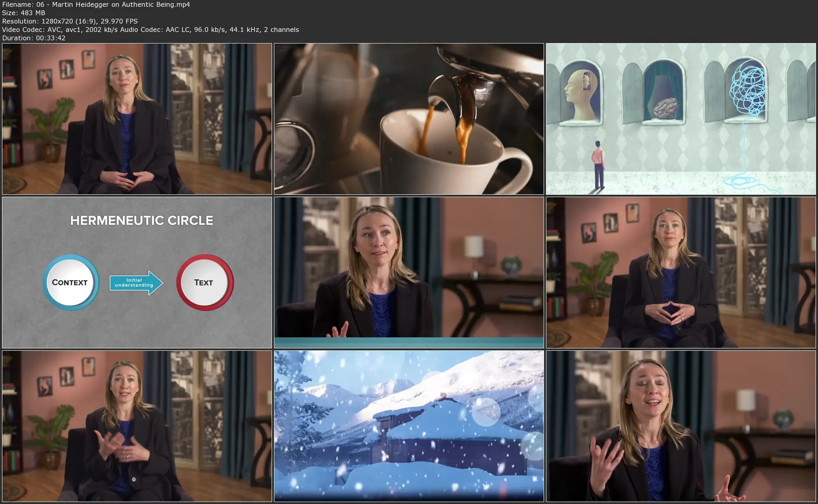The height and width of the screenshot is (504, 818).
Task: Click the head sculpture in illustrated window
Action: (x=581, y=94)
